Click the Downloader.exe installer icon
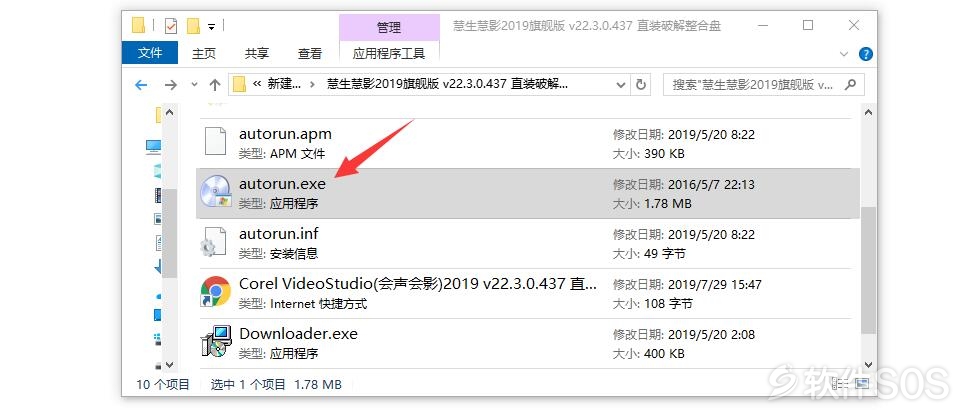This screenshot has height=410, width=964. [216, 342]
